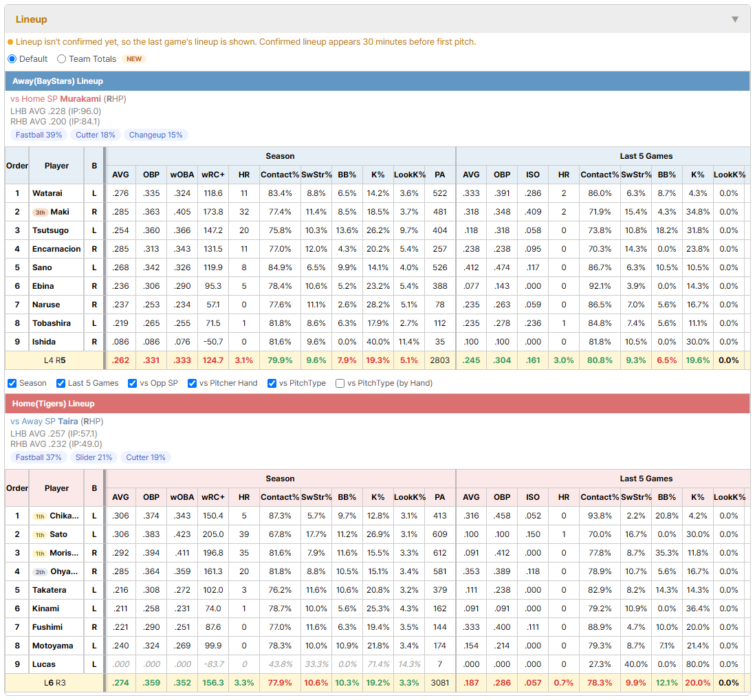
Task: Click the wRC+ column header in BayStars table
Action: tap(213, 174)
